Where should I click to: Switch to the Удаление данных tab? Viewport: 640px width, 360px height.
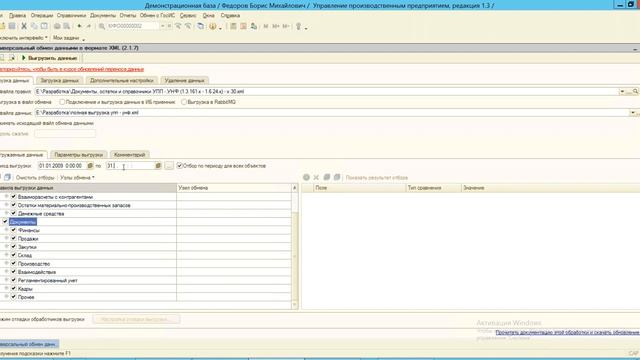click(184, 80)
